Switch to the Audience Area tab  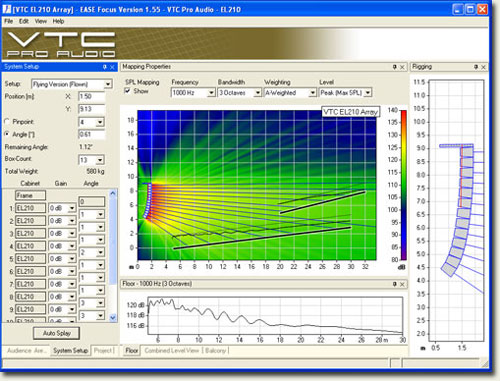point(26,351)
